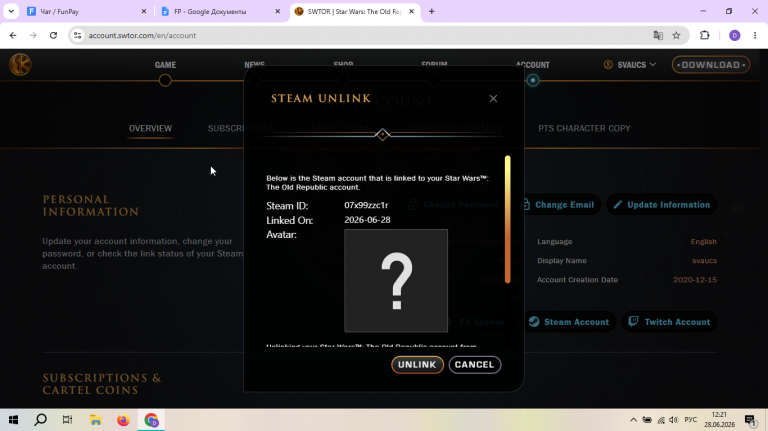The image size is (768, 431).
Task: Click the Steam ID value 07x99zzc1r
Action: (x=366, y=205)
